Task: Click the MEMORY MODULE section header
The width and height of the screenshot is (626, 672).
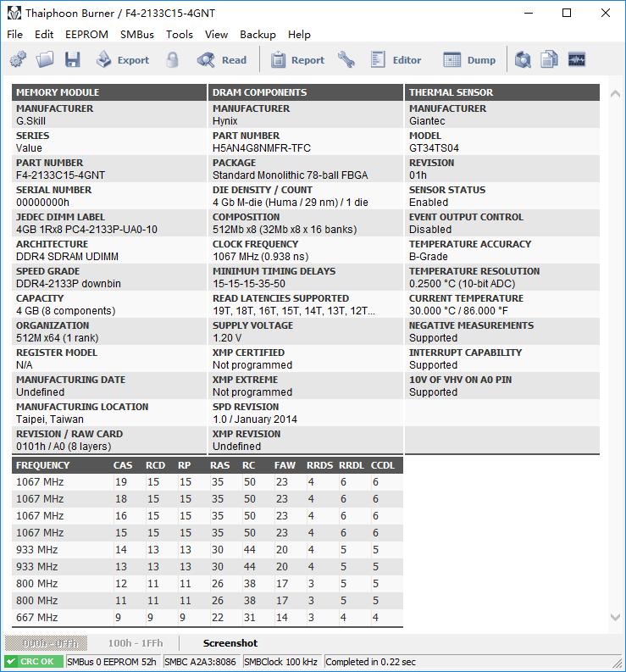Action: pos(109,92)
